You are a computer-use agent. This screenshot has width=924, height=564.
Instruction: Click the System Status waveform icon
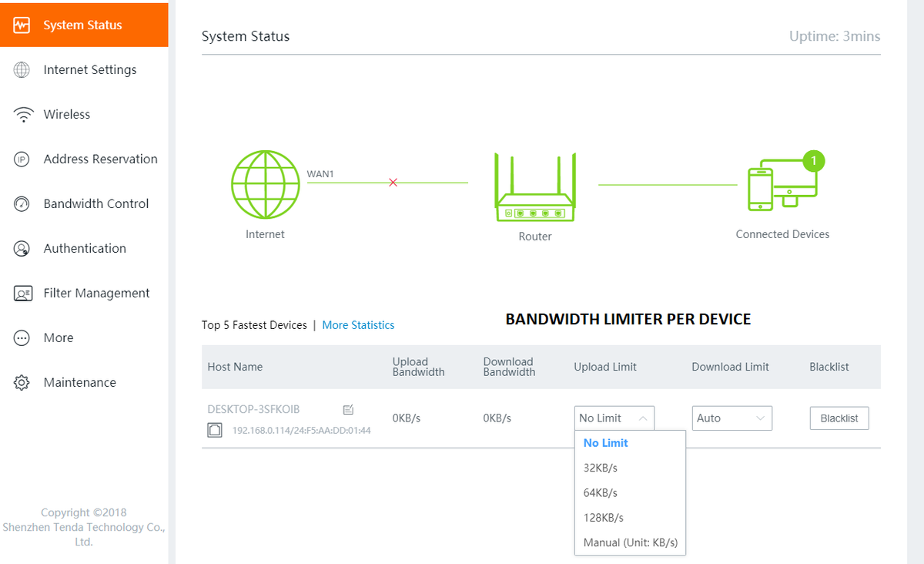click(22, 25)
